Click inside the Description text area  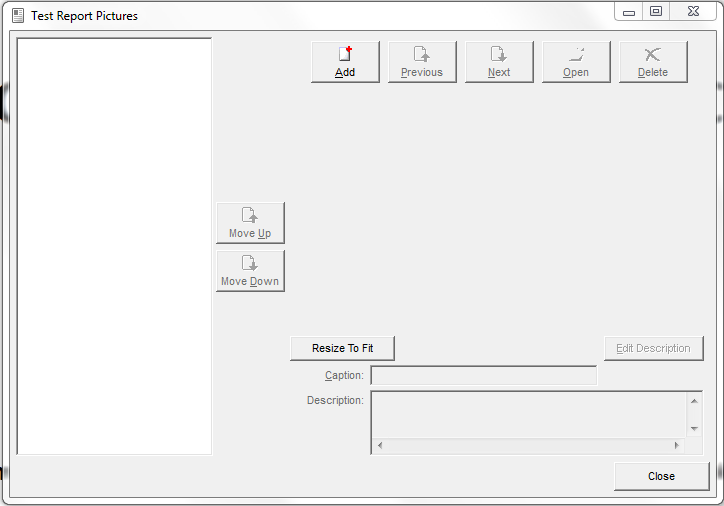528,413
